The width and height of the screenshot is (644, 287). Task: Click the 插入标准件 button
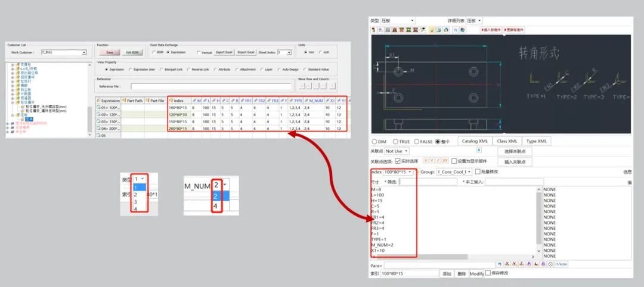[491, 30]
